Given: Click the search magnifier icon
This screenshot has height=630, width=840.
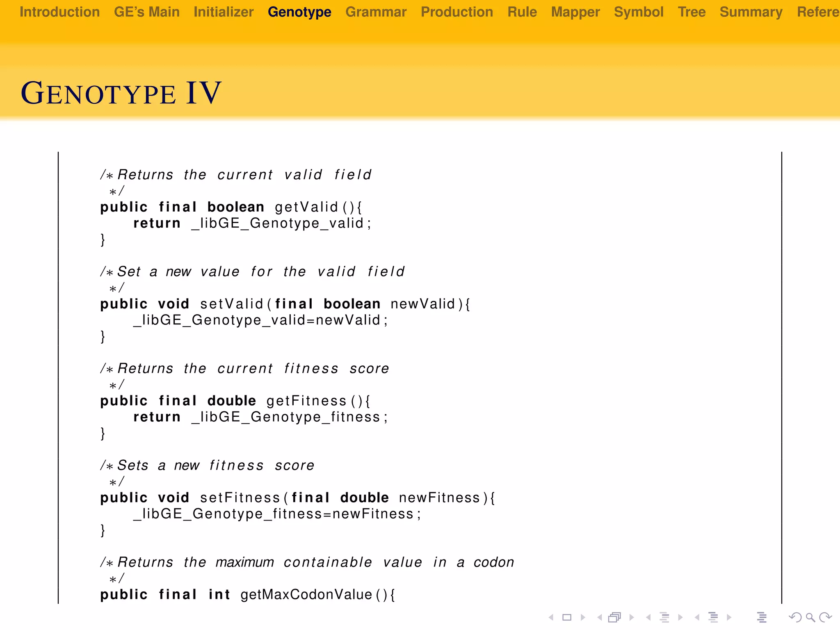Looking at the screenshot, I should pos(810,617).
